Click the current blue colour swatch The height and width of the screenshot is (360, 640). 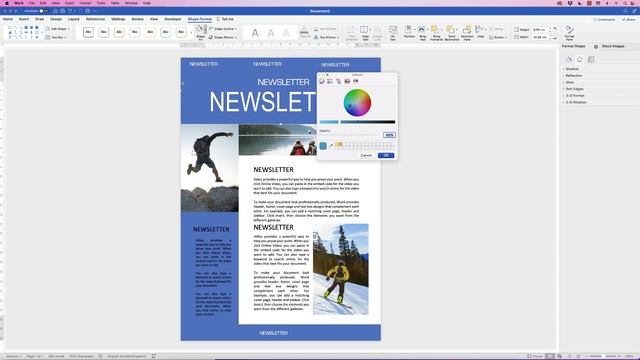tap(323, 146)
